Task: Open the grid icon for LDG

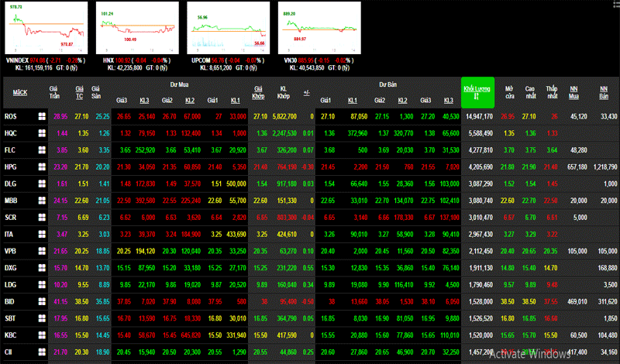Action: click(42, 284)
